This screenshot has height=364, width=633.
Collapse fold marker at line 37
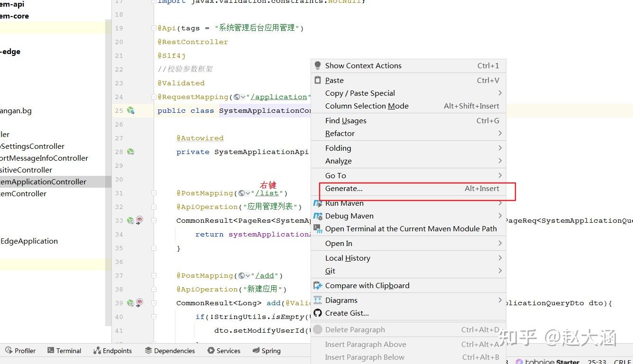154,275
